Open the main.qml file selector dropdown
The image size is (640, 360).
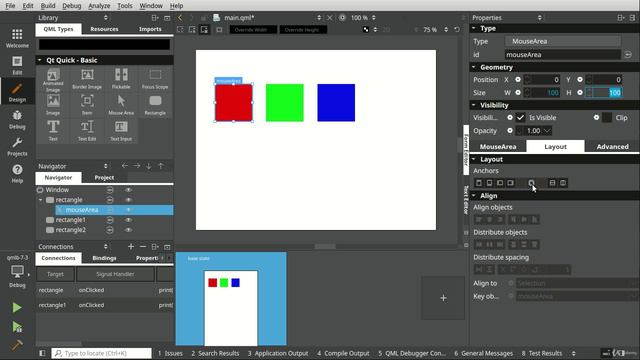pyautogui.click(x=319, y=18)
